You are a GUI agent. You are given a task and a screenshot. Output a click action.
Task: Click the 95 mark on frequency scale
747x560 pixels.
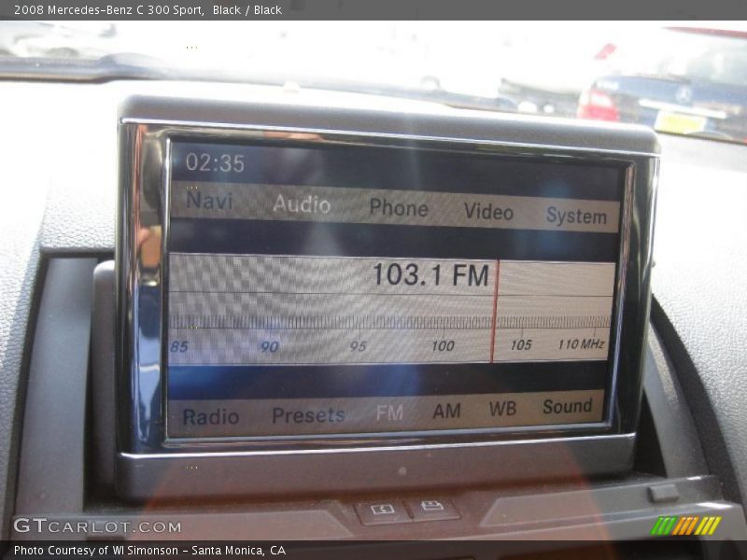358,346
